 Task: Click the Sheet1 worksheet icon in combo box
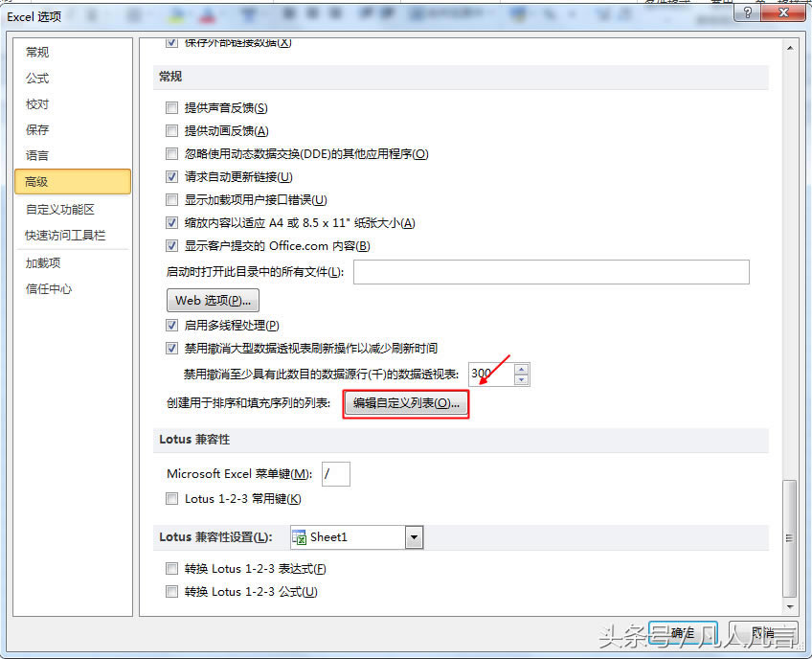click(x=300, y=537)
